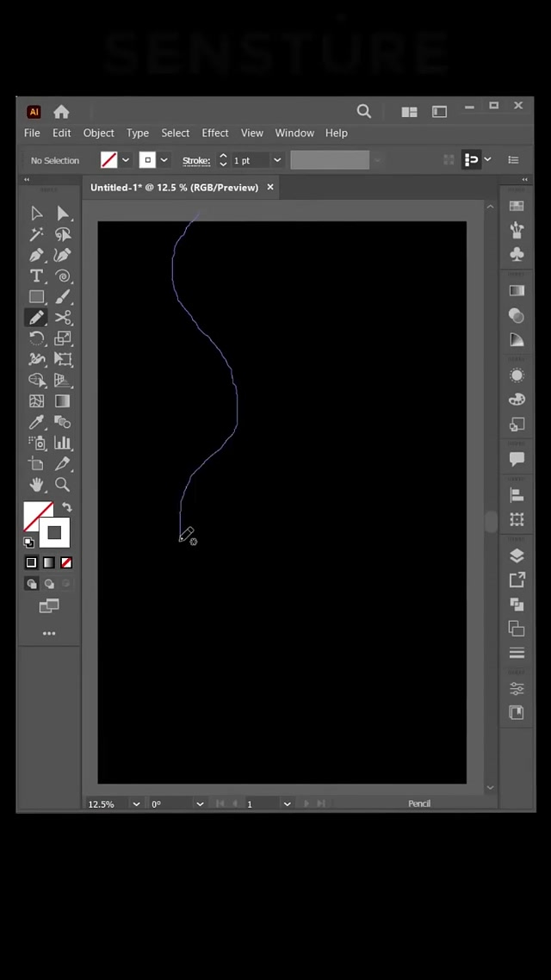
Task: Expand the stroke weight dropdown
Action: pyautogui.click(x=276, y=160)
